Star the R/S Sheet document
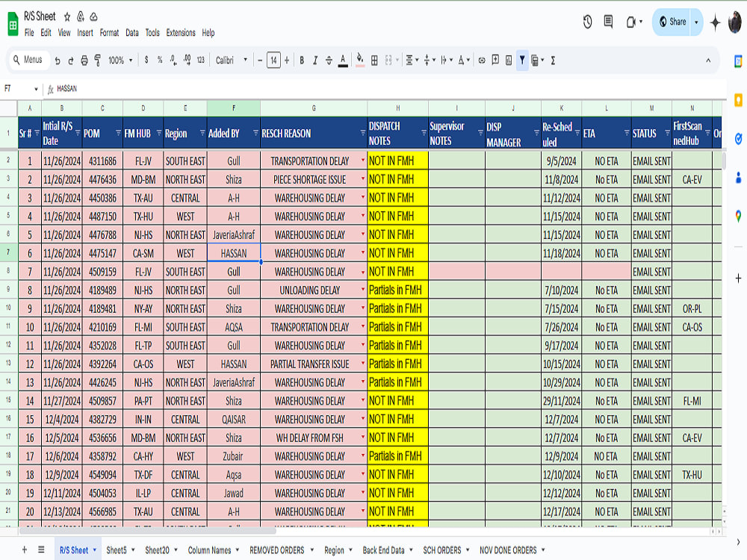 tap(67, 17)
